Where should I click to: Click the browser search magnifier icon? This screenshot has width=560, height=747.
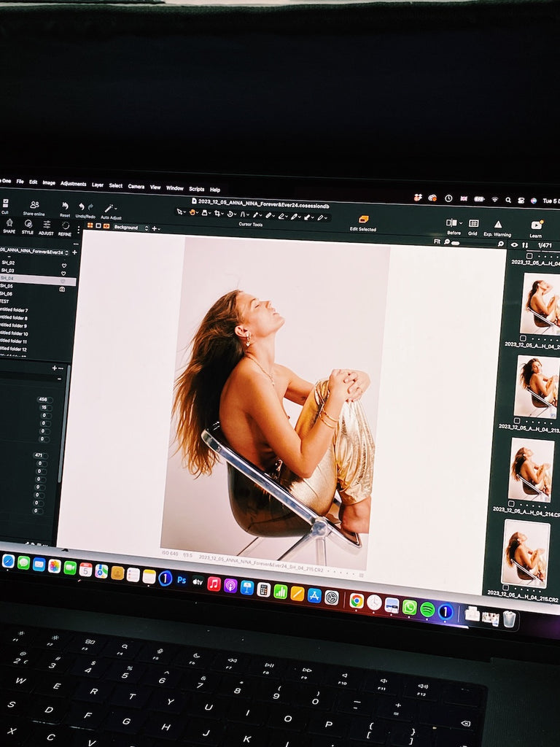click(x=500, y=244)
